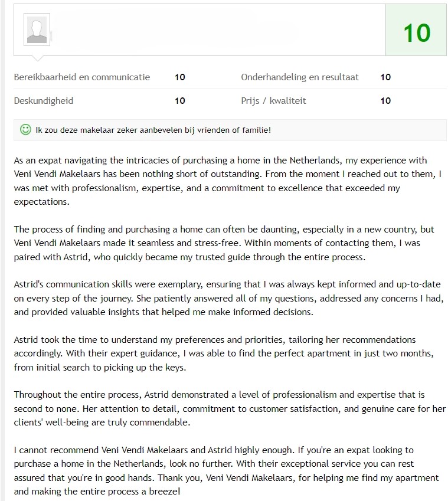The image size is (448, 501).
Task: Click the score next to Deskundigheid
Action: [180, 101]
